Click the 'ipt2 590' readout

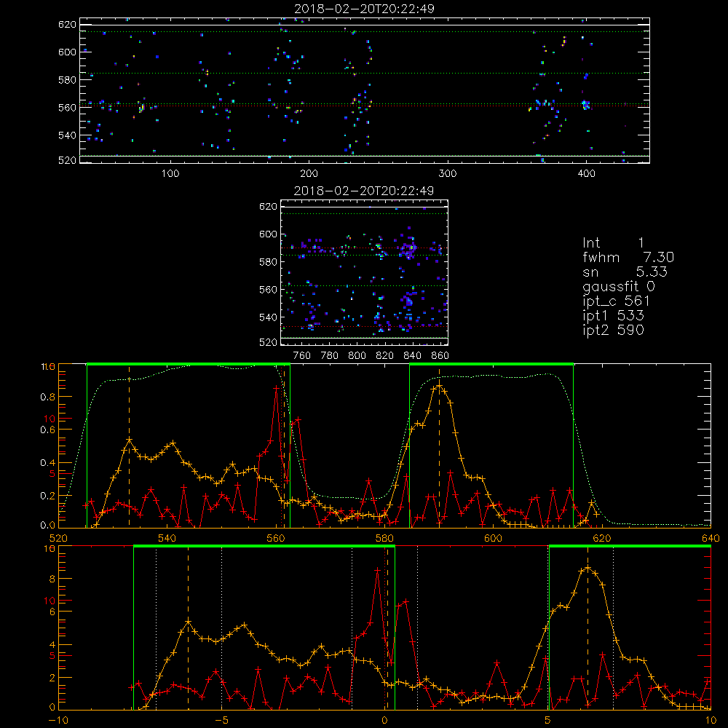click(613, 330)
